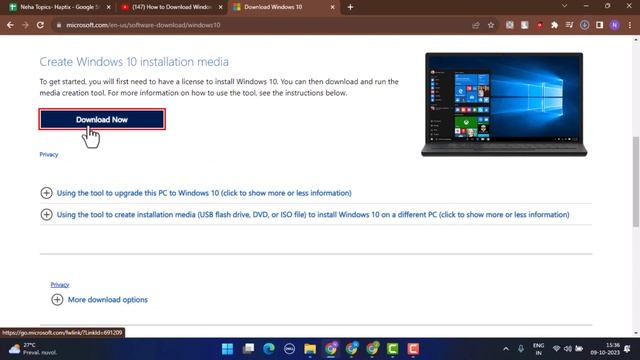This screenshot has height=360, width=640.
Task: Open the tab search chevron
Action: point(564,6)
